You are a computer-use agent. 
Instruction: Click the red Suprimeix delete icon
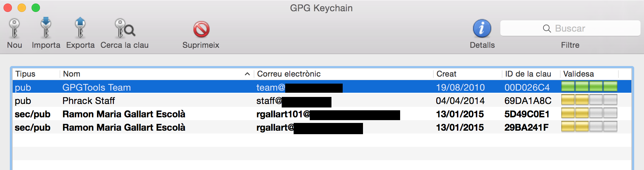click(x=201, y=29)
